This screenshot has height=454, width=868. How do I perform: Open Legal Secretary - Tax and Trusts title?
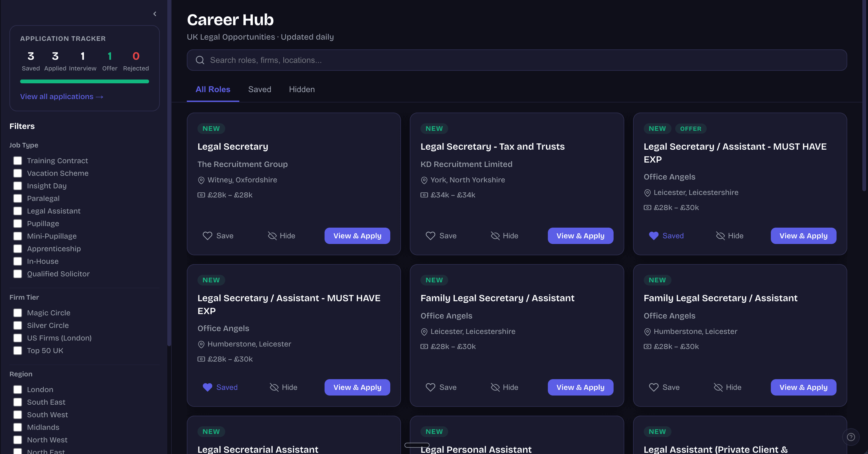(492, 147)
